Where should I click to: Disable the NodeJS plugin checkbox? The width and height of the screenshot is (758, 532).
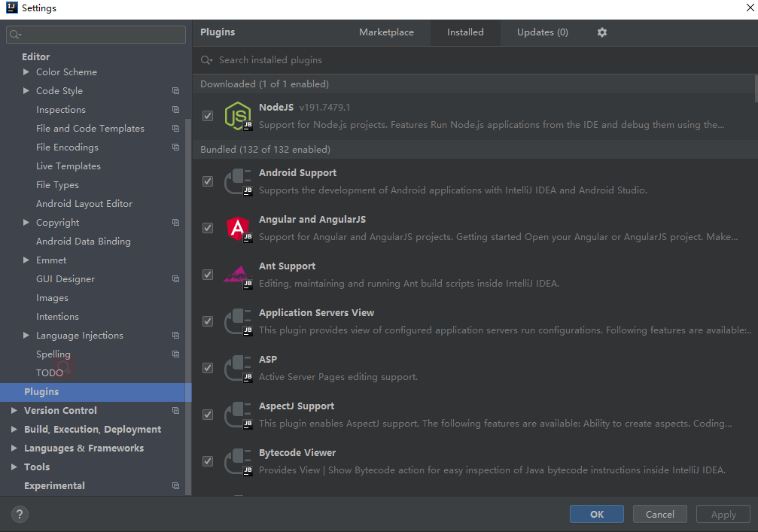tap(208, 116)
